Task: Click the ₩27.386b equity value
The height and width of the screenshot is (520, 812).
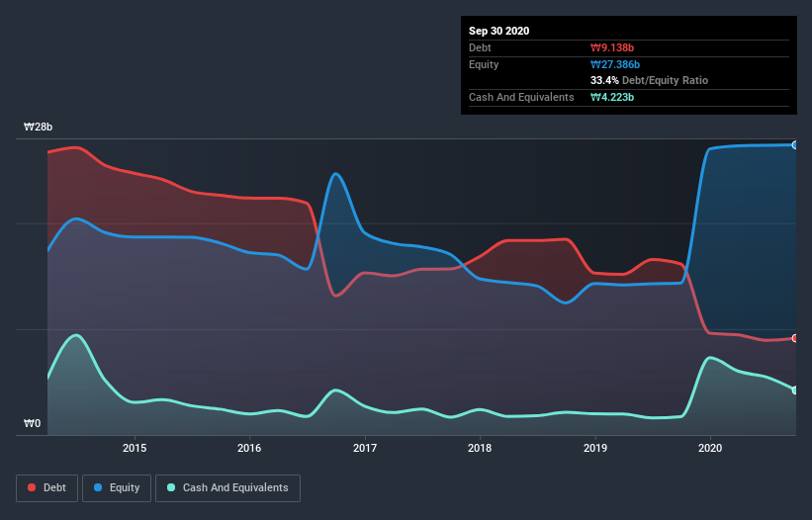Action: point(615,64)
